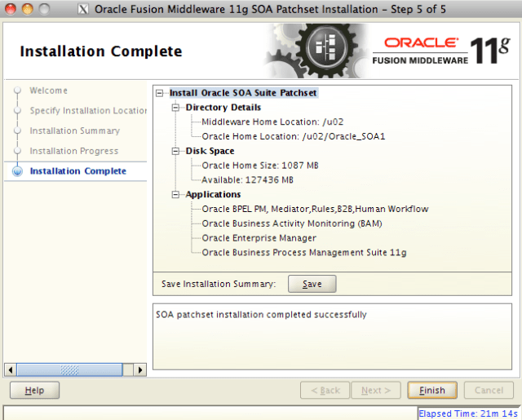The image size is (522, 420).
Task: Collapse the Disk Space tree node
Action: [176, 152]
